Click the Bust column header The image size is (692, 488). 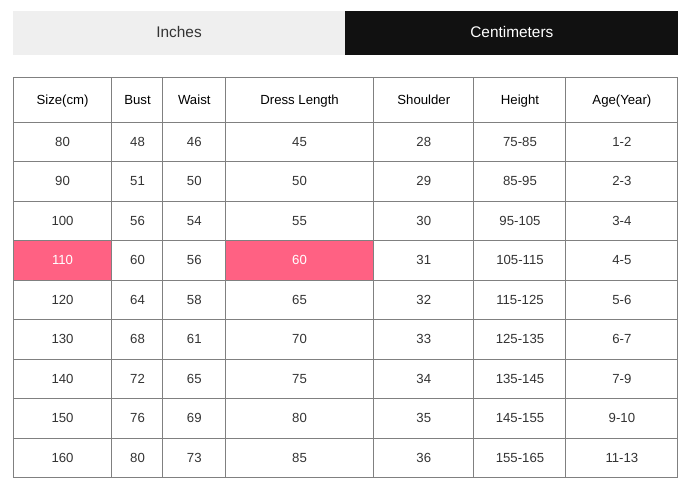point(137,100)
